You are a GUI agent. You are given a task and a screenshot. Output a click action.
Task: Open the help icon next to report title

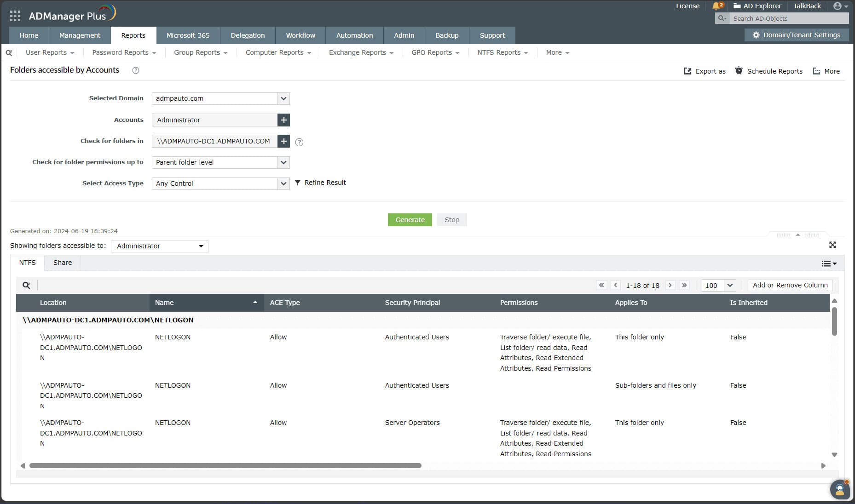136,70
